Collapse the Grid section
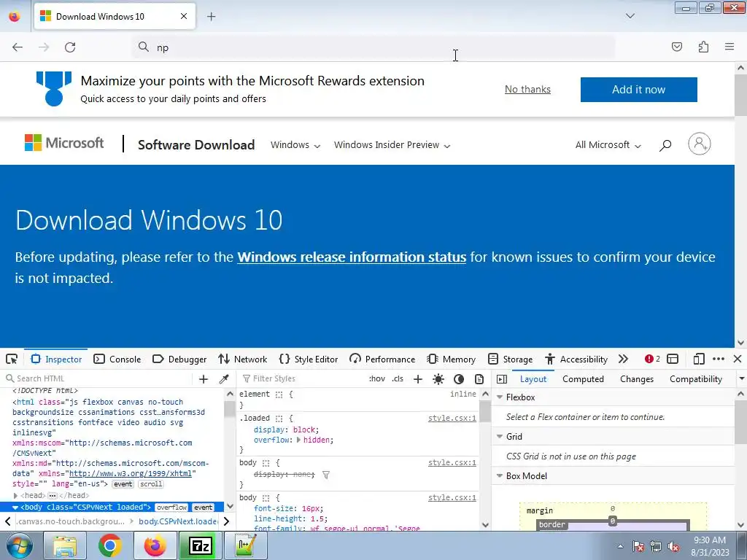 pos(500,436)
